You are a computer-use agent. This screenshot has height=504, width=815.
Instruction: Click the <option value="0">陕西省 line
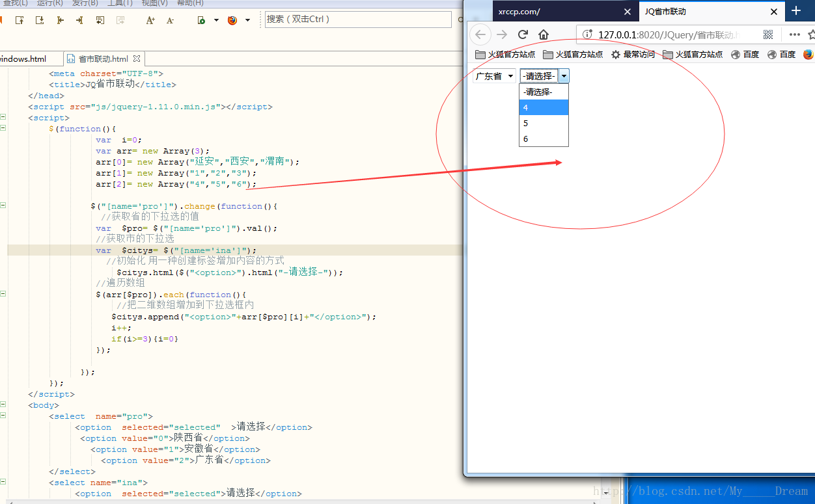point(165,438)
